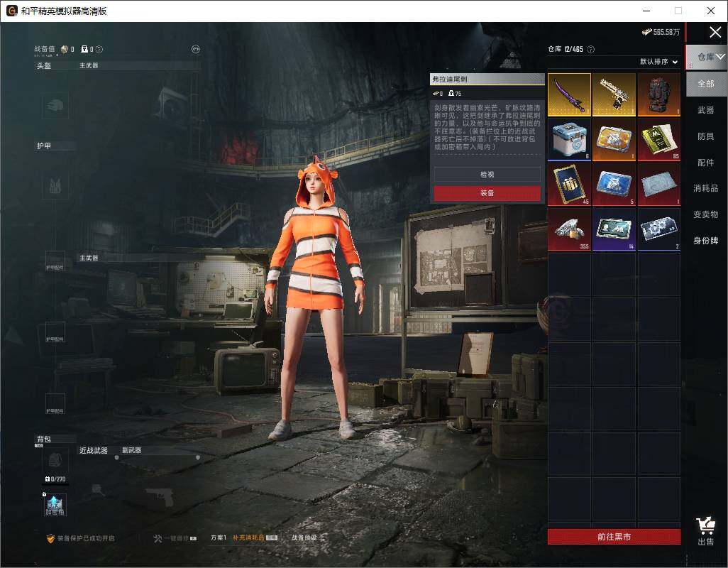Select the gear ticket item, count 2
The height and width of the screenshot is (568, 728).
(659, 229)
